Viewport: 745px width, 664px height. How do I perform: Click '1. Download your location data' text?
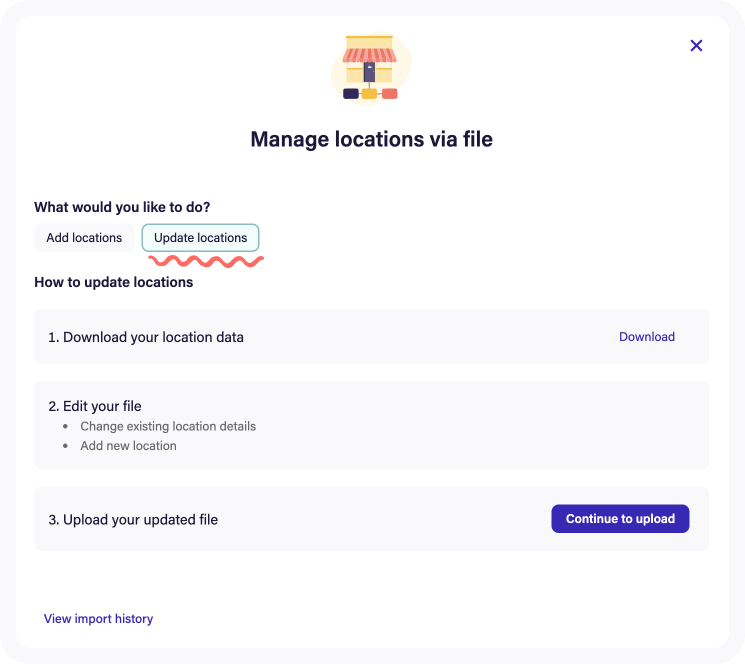coord(146,337)
